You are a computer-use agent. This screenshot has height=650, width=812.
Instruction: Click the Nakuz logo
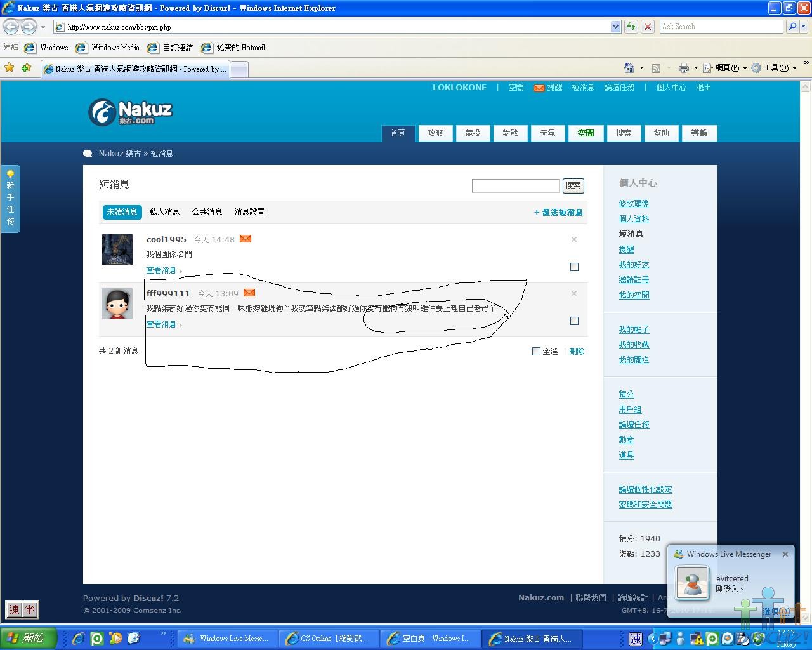(x=130, y=112)
